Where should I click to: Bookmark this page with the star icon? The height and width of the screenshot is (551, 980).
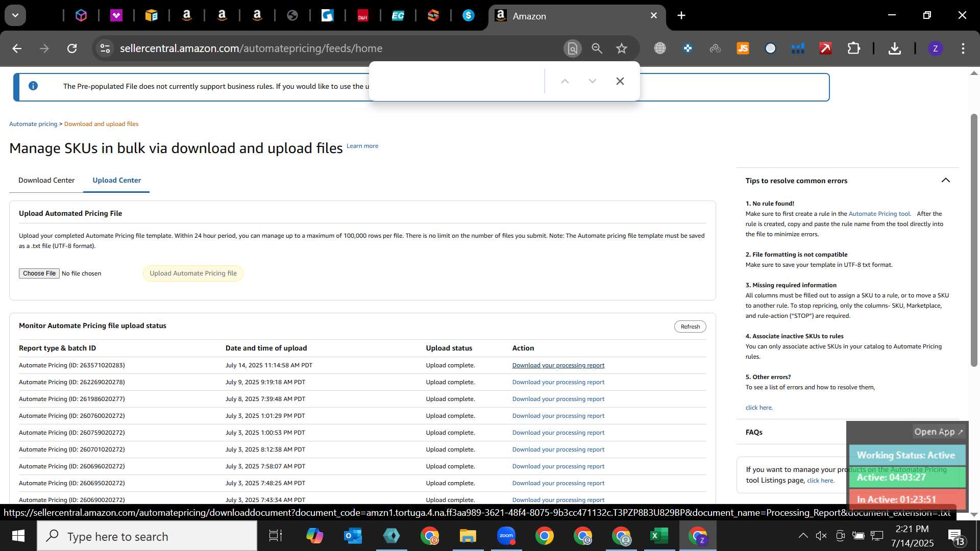point(621,48)
